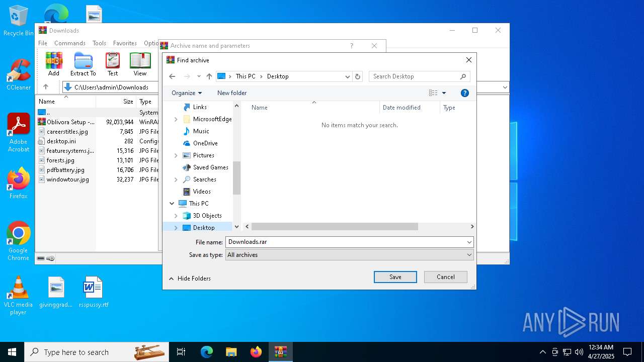Select Google Chrome desktop shortcut
644x362 pixels.
point(18,241)
